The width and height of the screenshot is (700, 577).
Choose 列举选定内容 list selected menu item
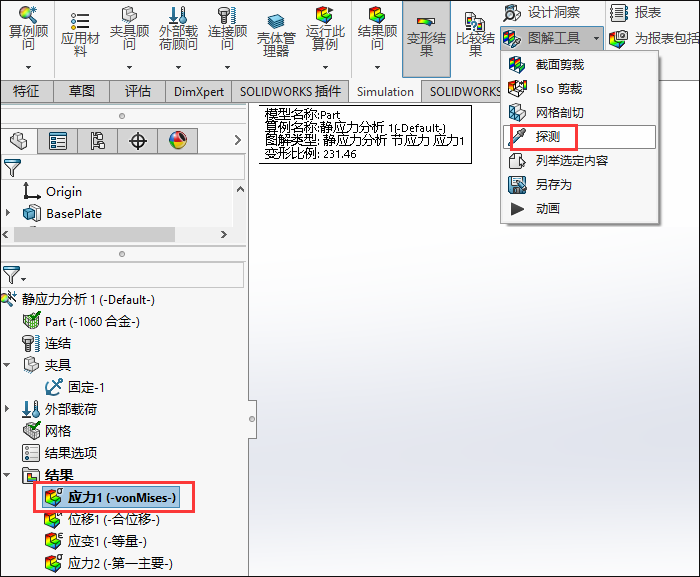[579, 161]
